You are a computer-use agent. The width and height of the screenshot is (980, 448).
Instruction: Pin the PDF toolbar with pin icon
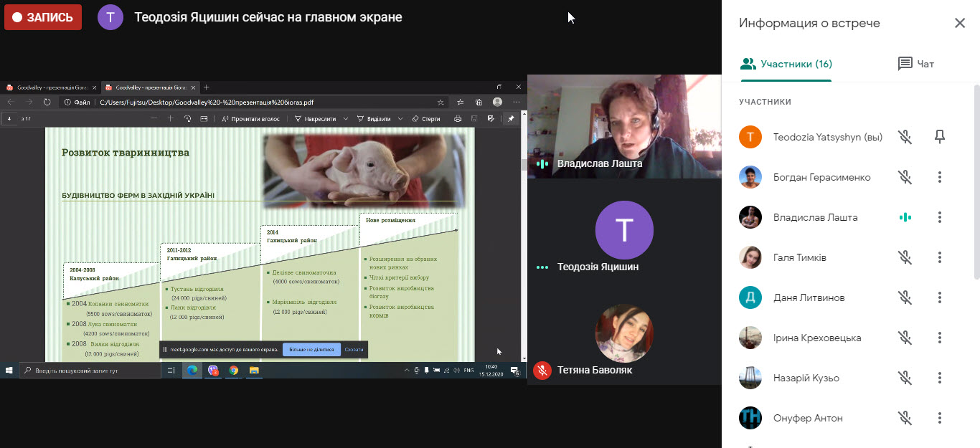511,118
